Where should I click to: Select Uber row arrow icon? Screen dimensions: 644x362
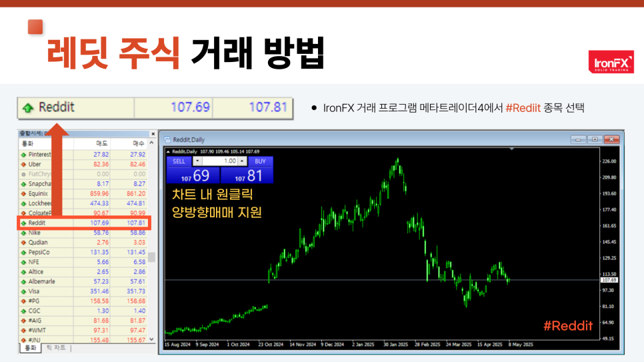[23, 165]
